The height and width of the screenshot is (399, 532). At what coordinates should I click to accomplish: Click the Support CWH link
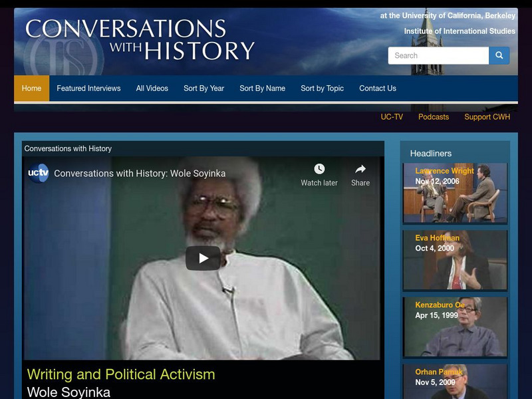click(487, 117)
